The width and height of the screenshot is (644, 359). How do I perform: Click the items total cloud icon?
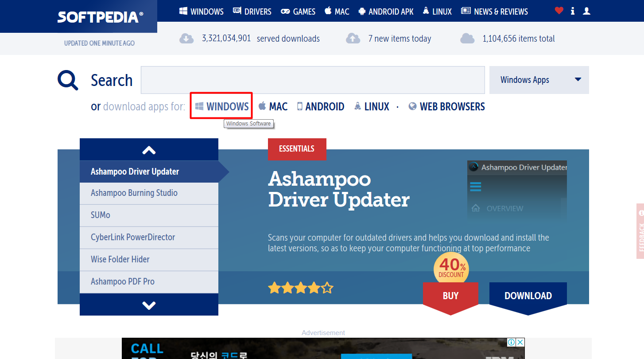[x=467, y=39]
